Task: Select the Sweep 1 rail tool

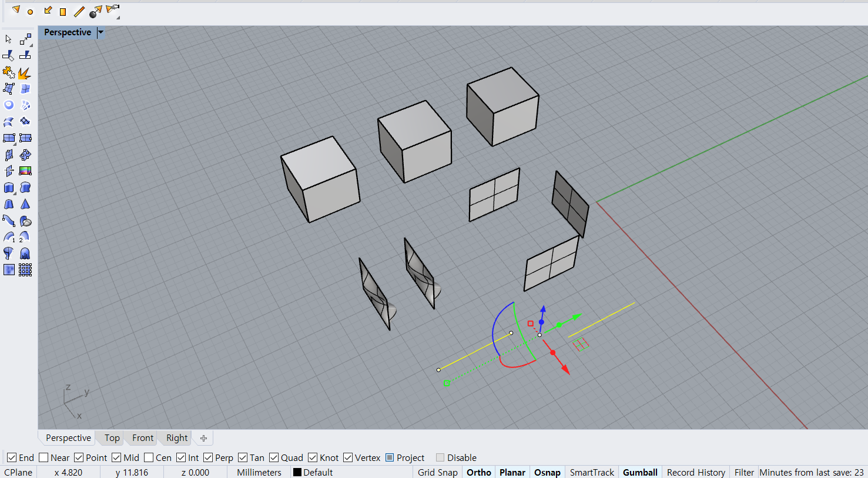Action: pos(8,237)
